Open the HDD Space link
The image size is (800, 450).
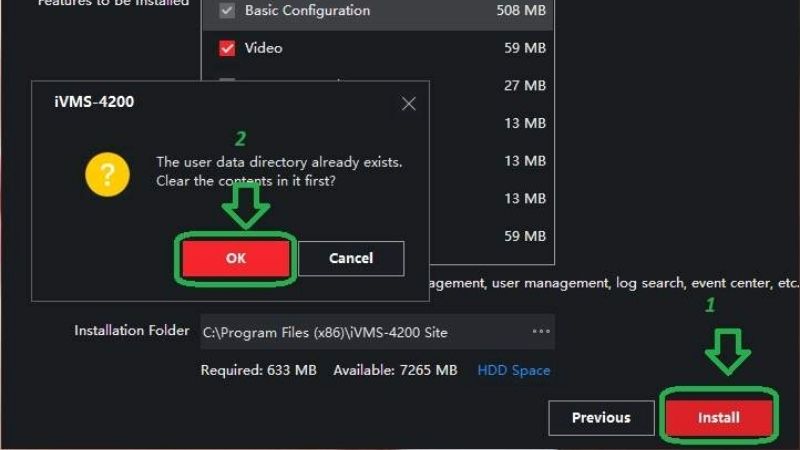tap(513, 370)
